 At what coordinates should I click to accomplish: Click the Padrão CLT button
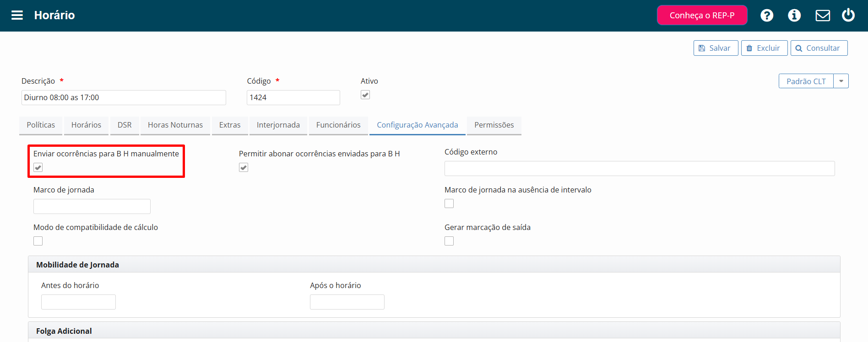(806, 81)
